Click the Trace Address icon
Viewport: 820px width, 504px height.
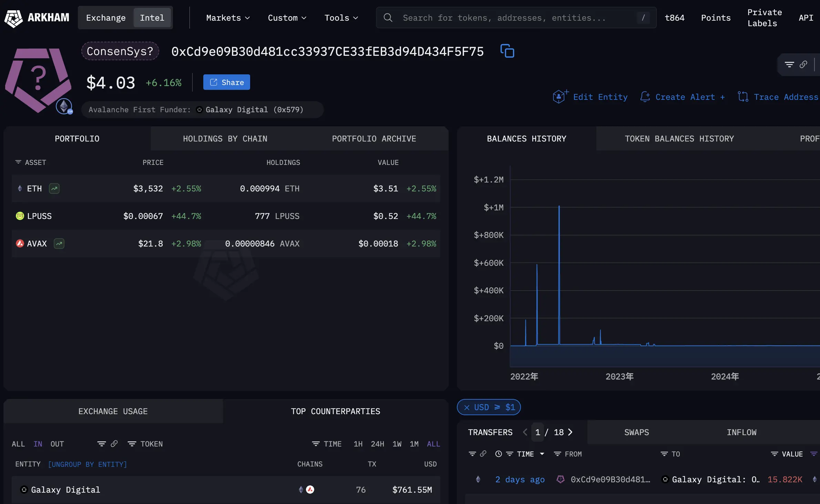[743, 97]
